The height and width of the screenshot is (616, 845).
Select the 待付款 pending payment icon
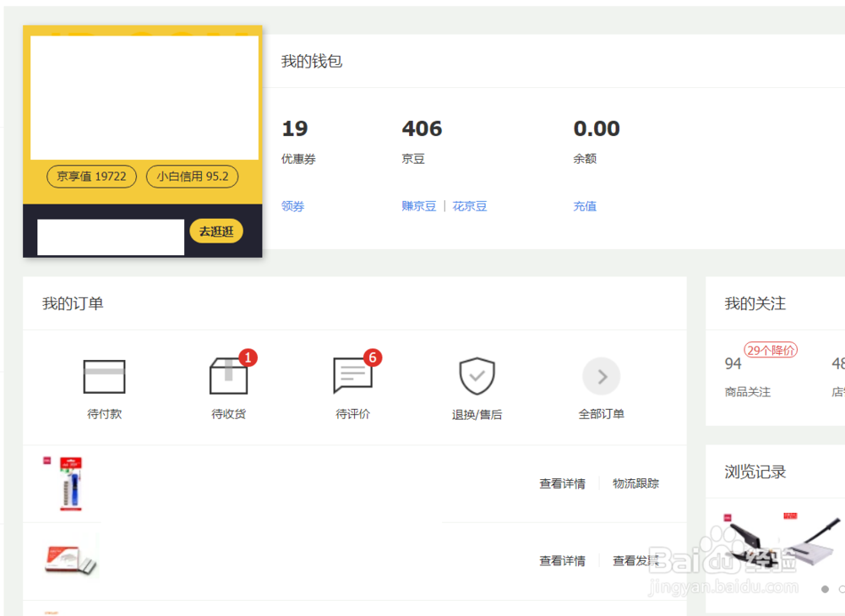click(x=104, y=375)
